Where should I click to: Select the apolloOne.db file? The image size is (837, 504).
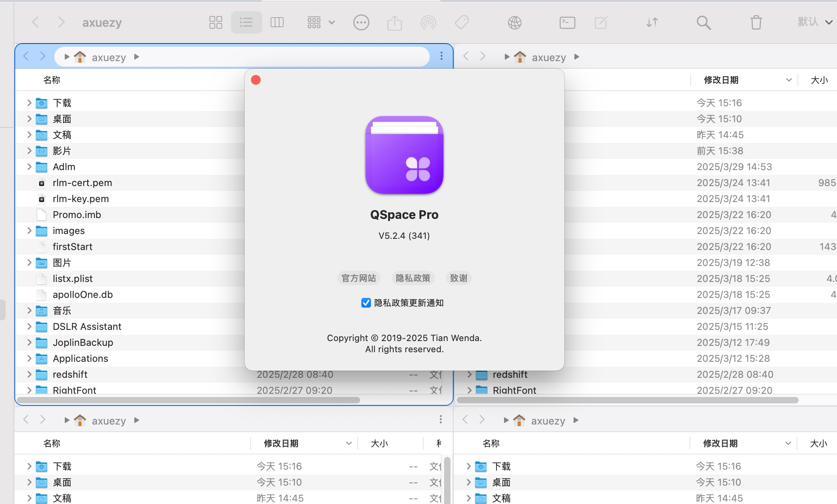tap(83, 294)
